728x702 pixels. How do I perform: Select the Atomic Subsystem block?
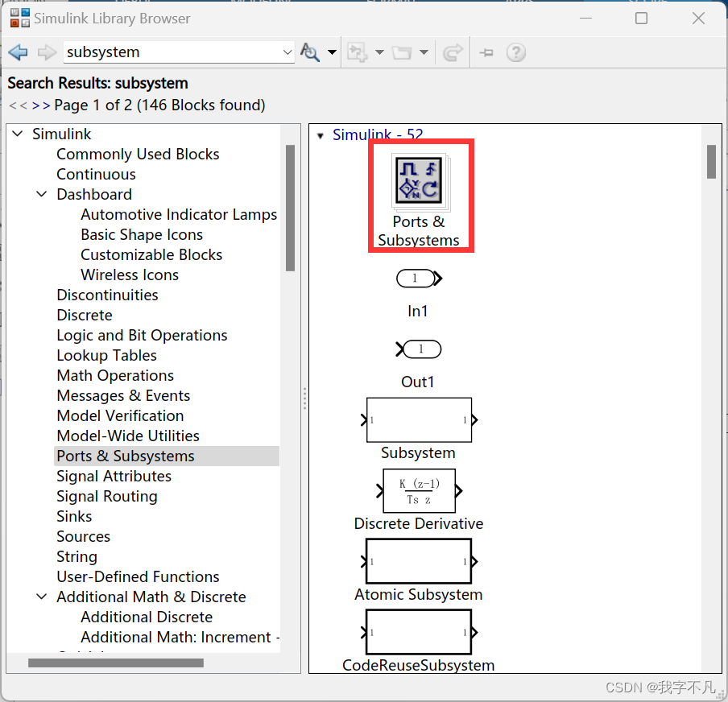[419, 561]
